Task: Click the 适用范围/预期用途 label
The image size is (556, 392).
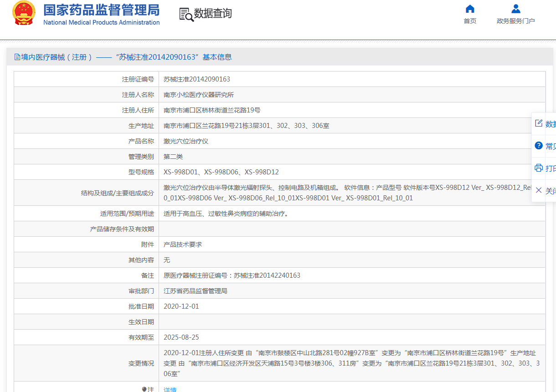Action: (x=127, y=214)
